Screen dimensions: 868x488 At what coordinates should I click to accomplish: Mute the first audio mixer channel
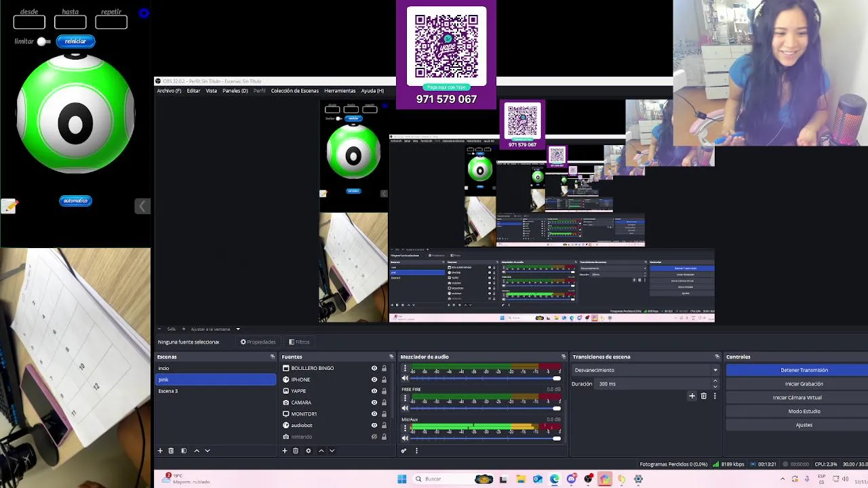click(x=405, y=378)
